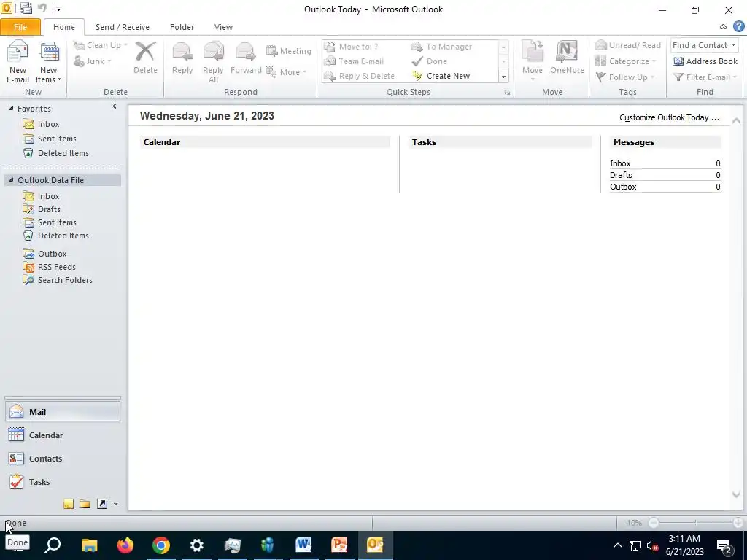Image resolution: width=747 pixels, height=560 pixels.
Task: Open Google Chrome from the taskbar
Action: [x=161, y=545]
